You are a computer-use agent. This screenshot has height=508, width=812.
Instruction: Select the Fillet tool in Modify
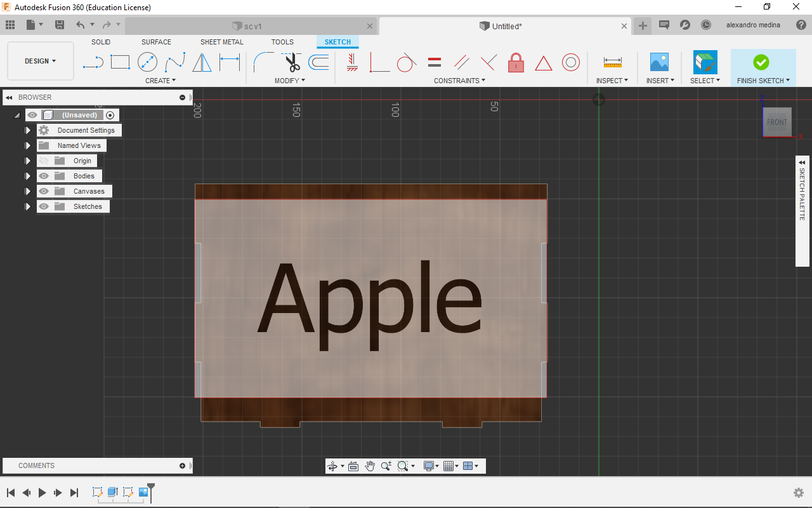[263, 62]
